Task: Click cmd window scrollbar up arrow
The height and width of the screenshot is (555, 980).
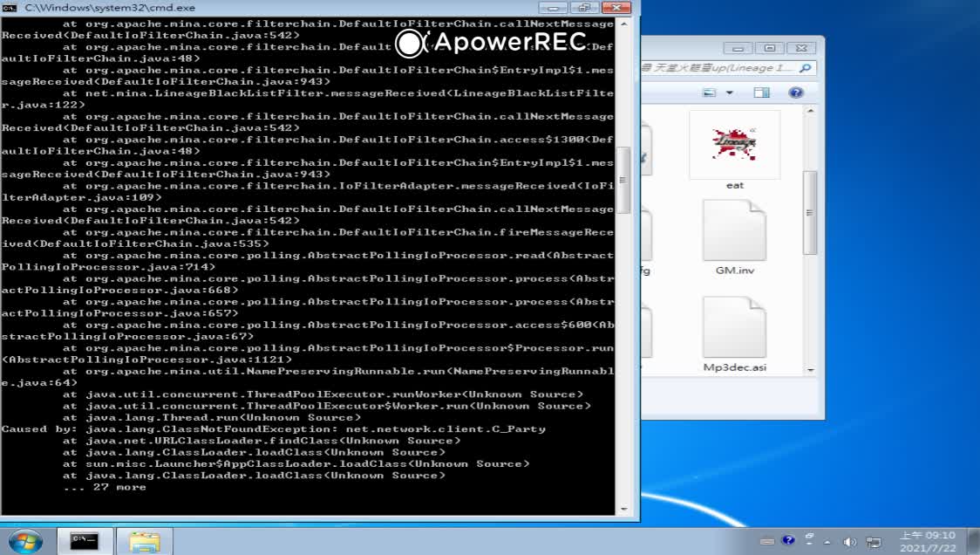Action: [x=623, y=24]
